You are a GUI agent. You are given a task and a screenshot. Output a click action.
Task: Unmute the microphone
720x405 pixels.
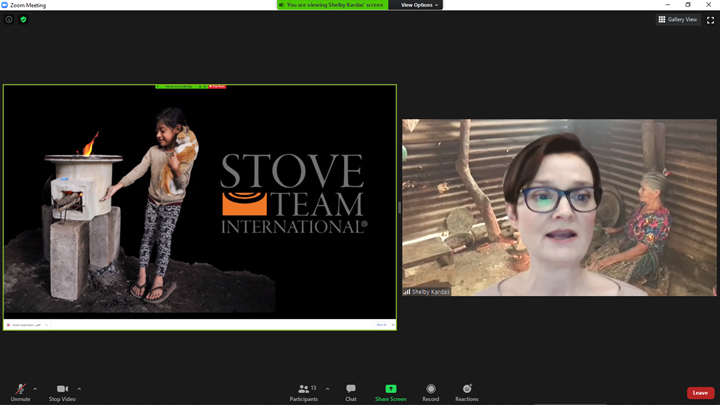tap(20, 393)
